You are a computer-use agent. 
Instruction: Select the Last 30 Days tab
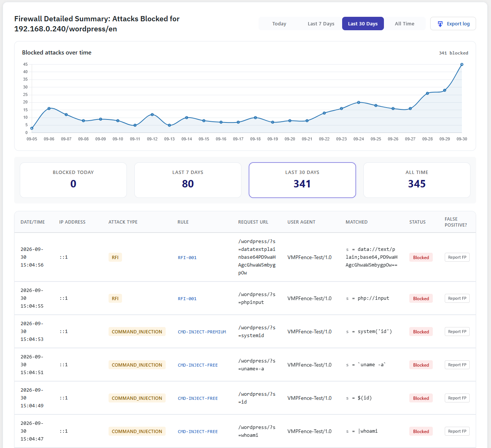click(363, 24)
